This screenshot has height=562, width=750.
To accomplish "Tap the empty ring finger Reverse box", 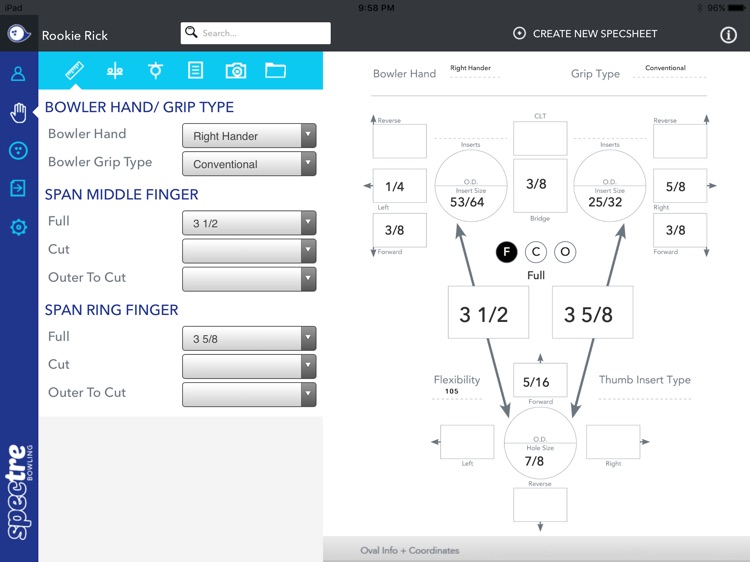I will pyautogui.click(x=680, y=141).
